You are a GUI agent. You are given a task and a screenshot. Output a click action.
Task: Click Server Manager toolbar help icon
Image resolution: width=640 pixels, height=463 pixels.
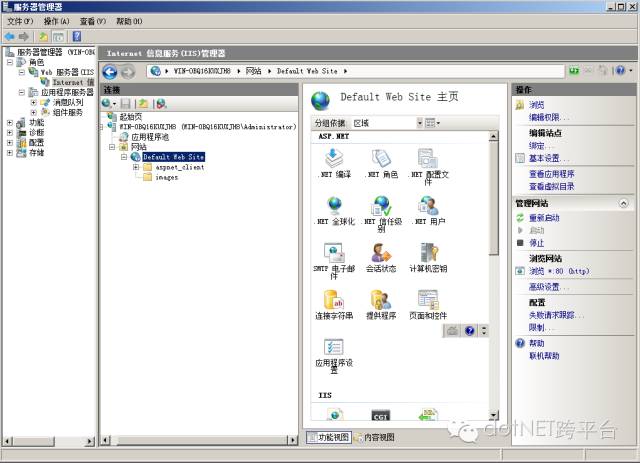76,37
